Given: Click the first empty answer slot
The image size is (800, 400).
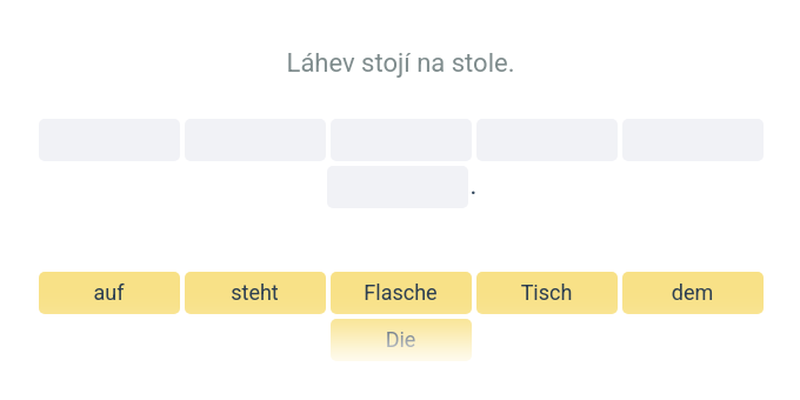Looking at the screenshot, I should pos(109,140).
